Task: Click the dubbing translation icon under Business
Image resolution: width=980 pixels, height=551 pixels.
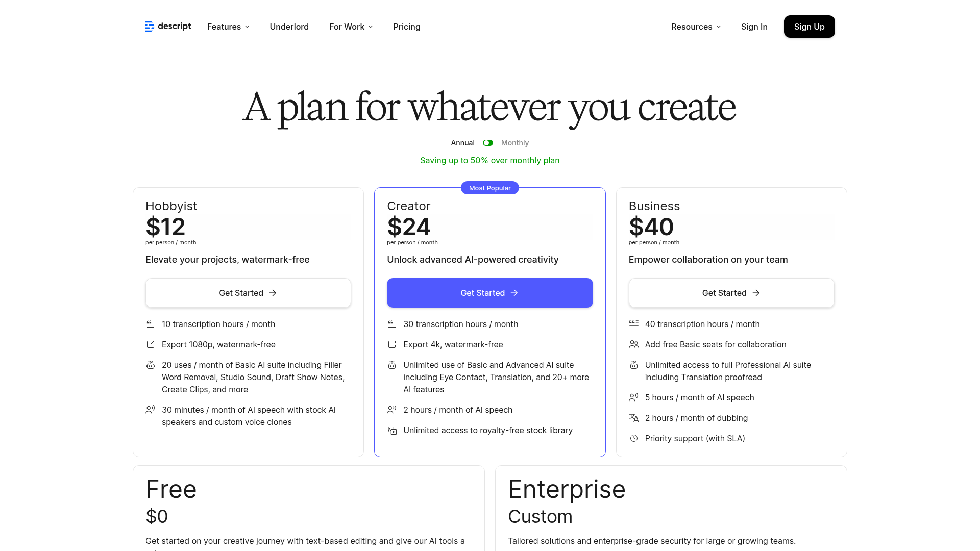Action: 634,418
